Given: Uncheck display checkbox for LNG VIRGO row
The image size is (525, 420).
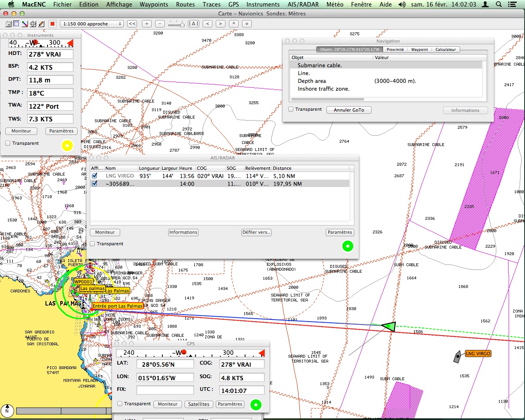Looking at the screenshot, I should click(95, 176).
